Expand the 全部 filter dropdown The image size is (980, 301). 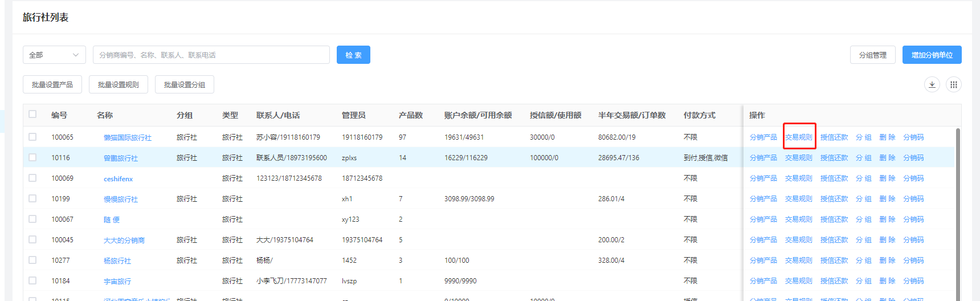[x=54, y=55]
